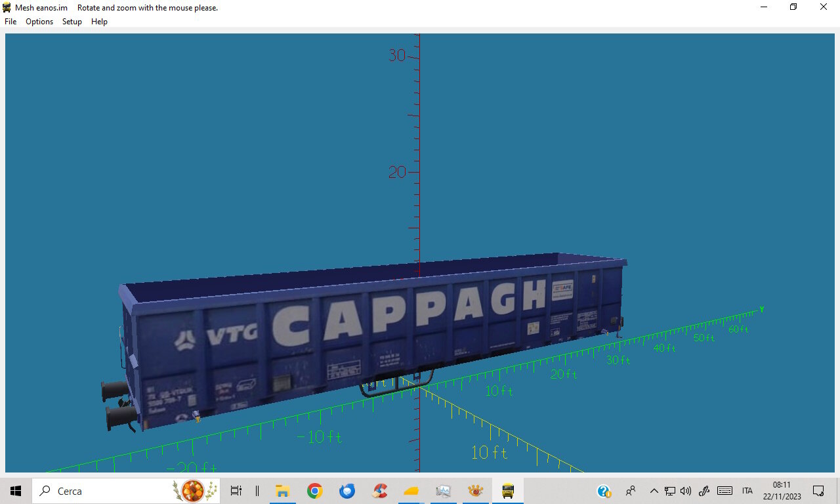840x504 pixels.
Task: Open the volume speaker control
Action: click(x=686, y=491)
